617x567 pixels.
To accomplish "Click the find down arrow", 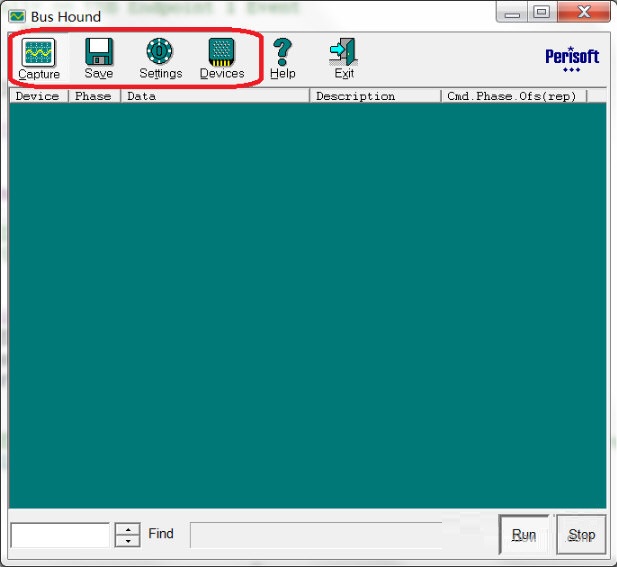I will click(127, 541).
